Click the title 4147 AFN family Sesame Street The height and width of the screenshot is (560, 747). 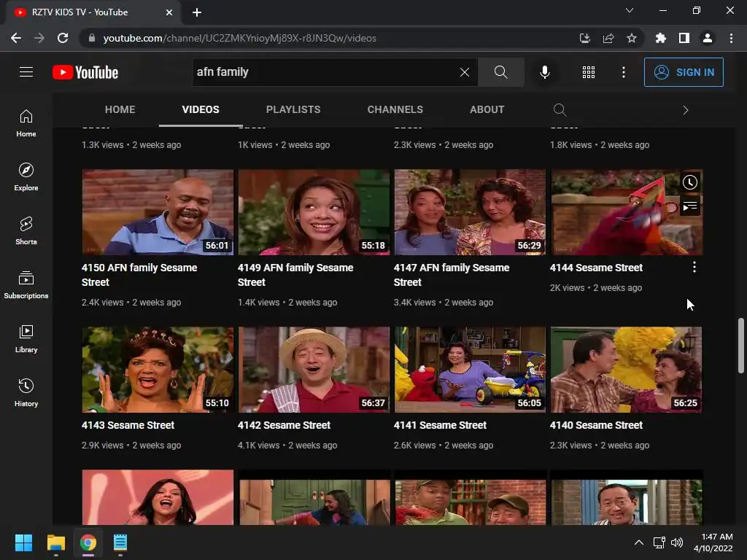click(452, 275)
